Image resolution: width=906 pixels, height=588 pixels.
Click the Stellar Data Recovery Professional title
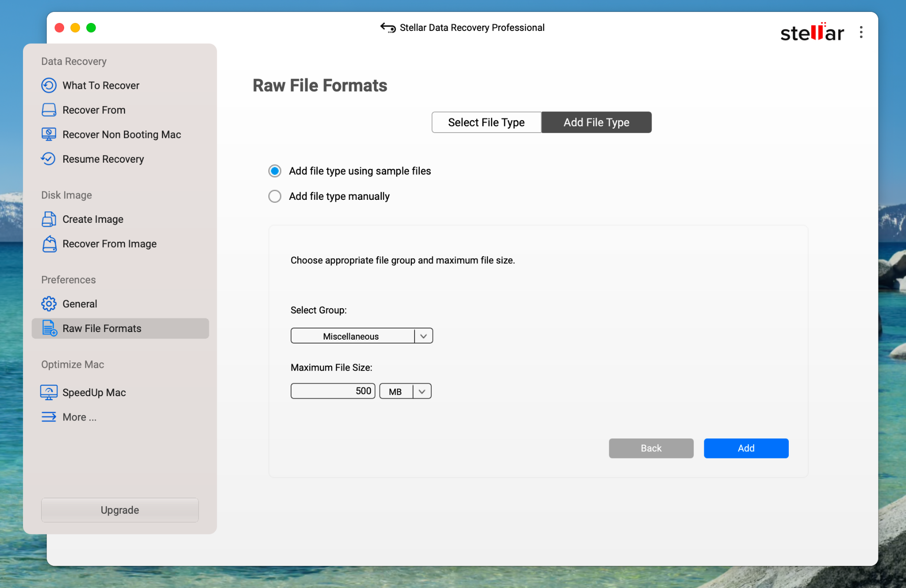pos(472,27)
